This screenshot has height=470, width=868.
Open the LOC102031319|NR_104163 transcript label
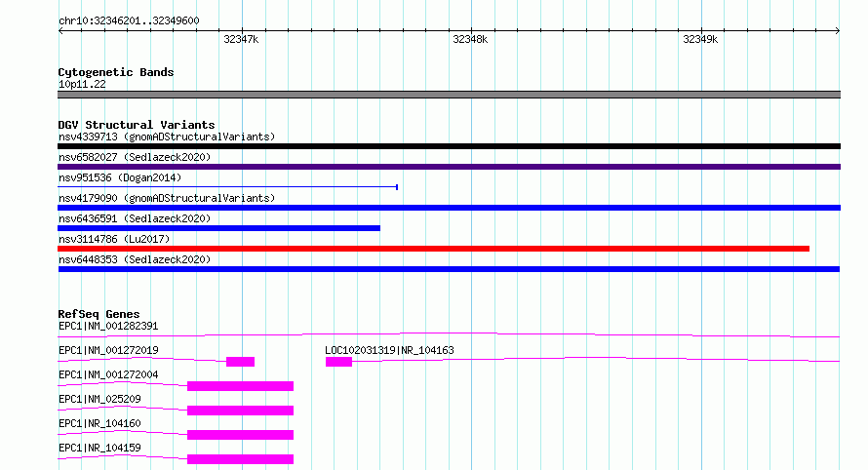pyautogui.click(x=389, y=350)
